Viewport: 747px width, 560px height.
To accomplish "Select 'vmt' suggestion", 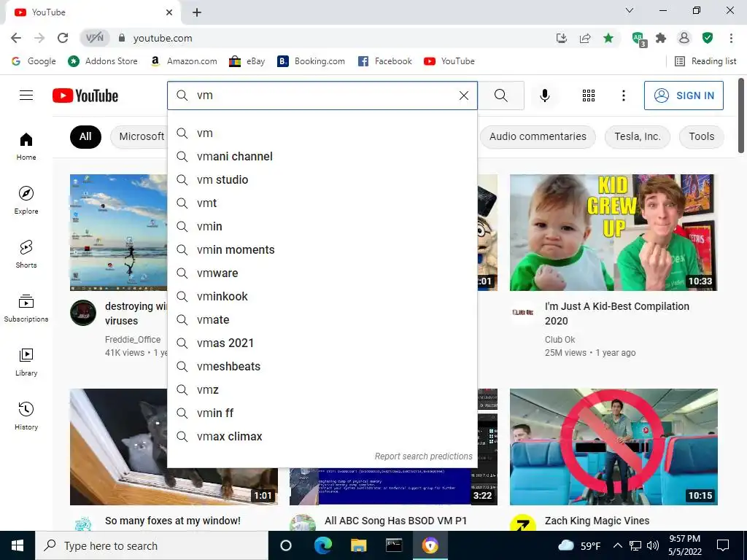I will [x=322, y=203].
